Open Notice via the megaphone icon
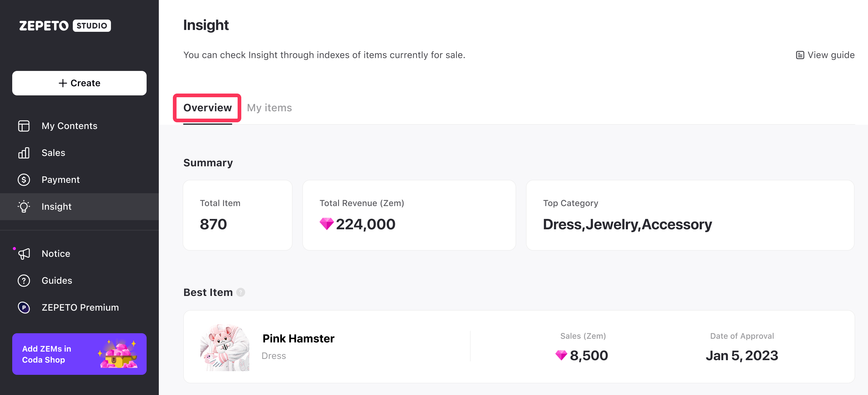 click(24, 254)
